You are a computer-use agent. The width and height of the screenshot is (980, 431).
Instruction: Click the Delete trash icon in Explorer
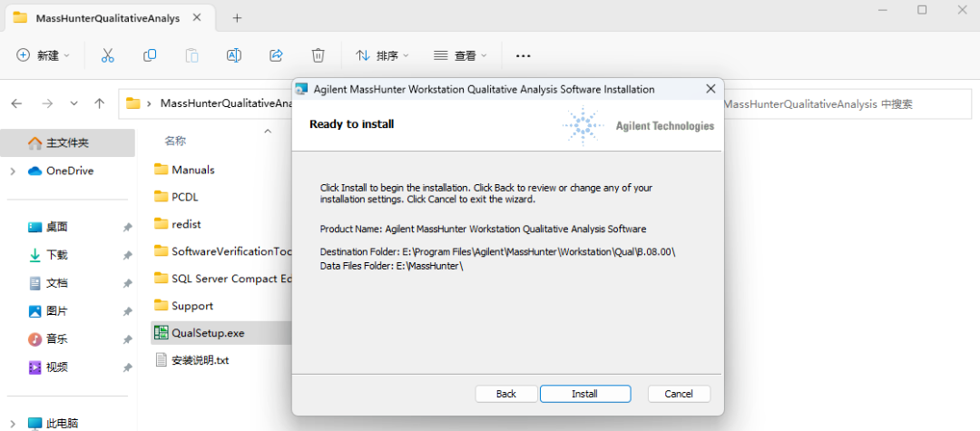click(318, 55)
